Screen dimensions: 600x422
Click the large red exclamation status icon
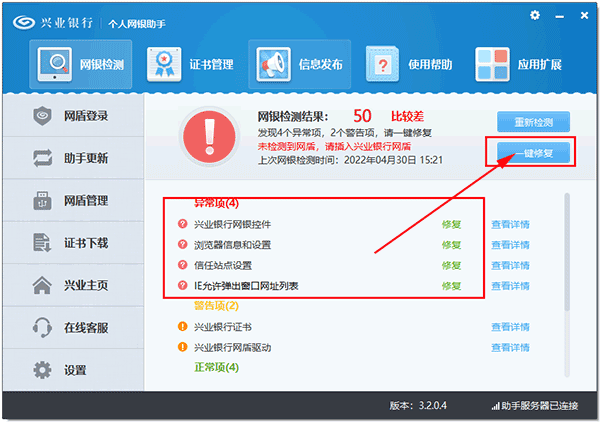click(x=209, y=137)
